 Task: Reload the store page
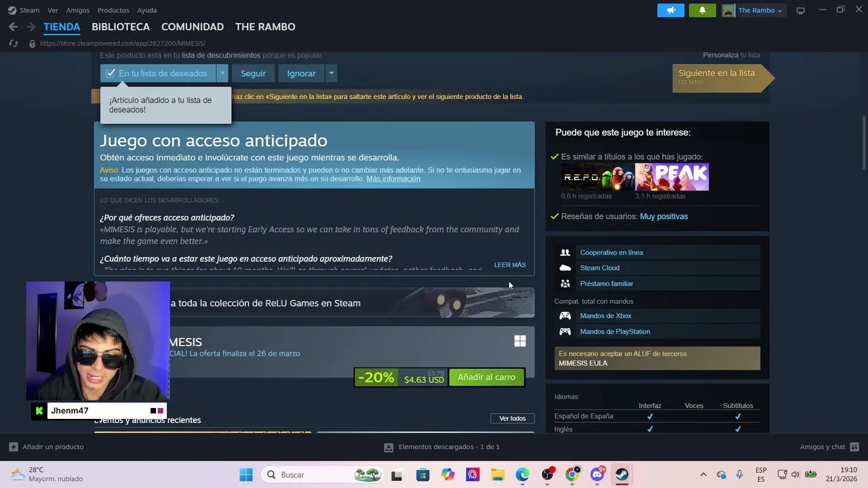tap(13, 43)
